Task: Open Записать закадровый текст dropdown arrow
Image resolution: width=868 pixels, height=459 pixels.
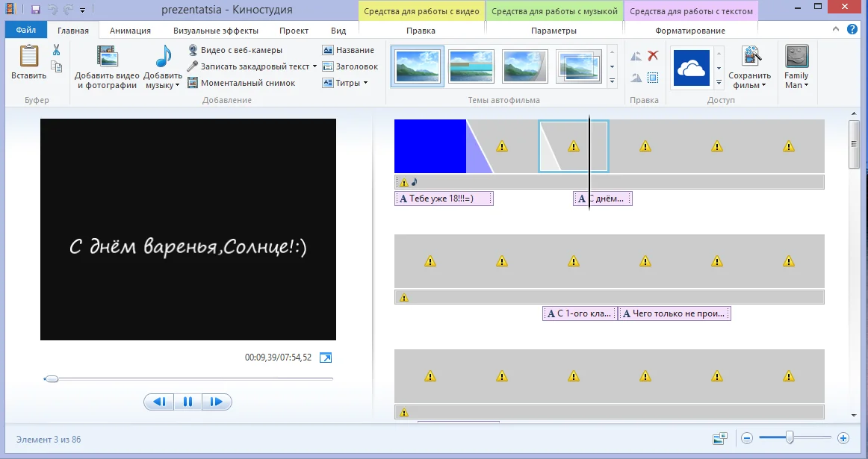Action: point(315,66)
